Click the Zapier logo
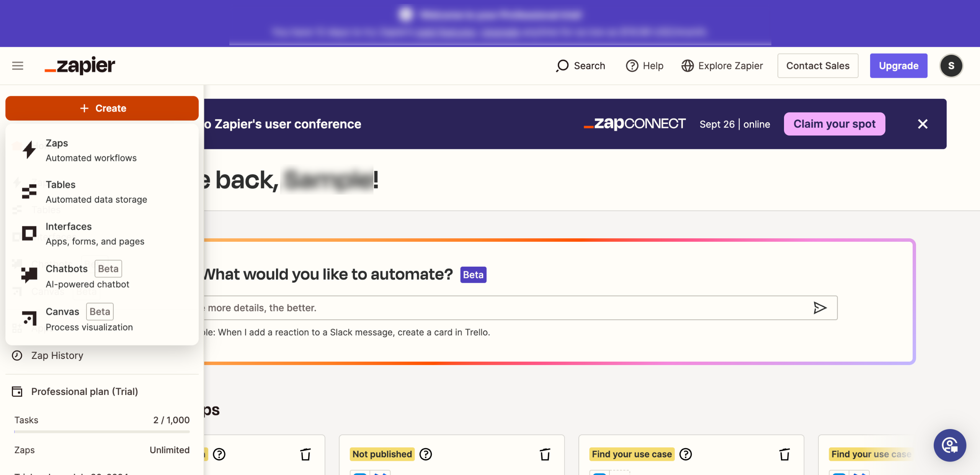This screenshot has height=475, width=980. coord(80,66)
